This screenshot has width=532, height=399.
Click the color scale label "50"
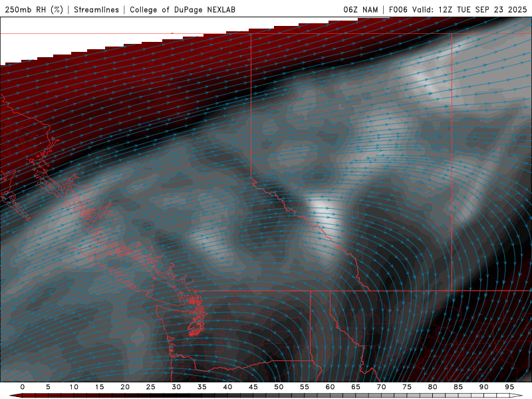tap(279, 387)
